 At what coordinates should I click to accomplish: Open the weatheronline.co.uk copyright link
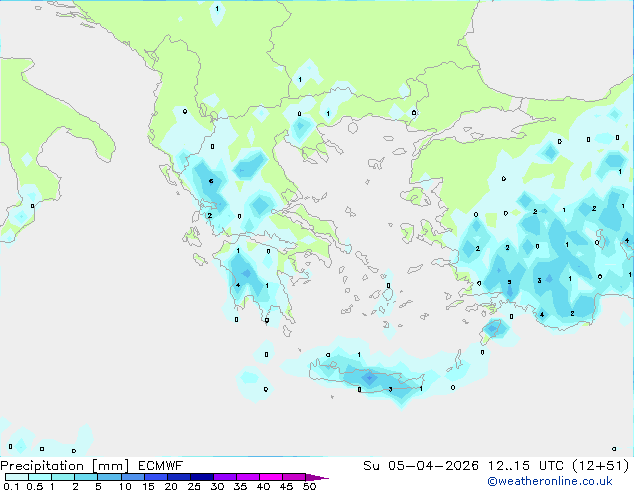(550, 481)
